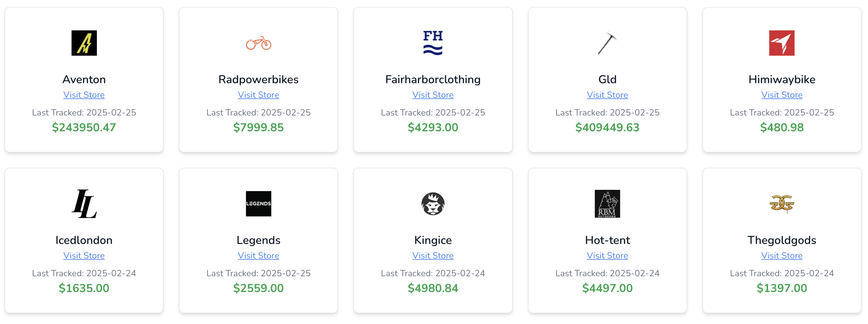868x324 pixels.
Task: Open the Radpowerbikes Visit Store link
Action: [258, 95]
